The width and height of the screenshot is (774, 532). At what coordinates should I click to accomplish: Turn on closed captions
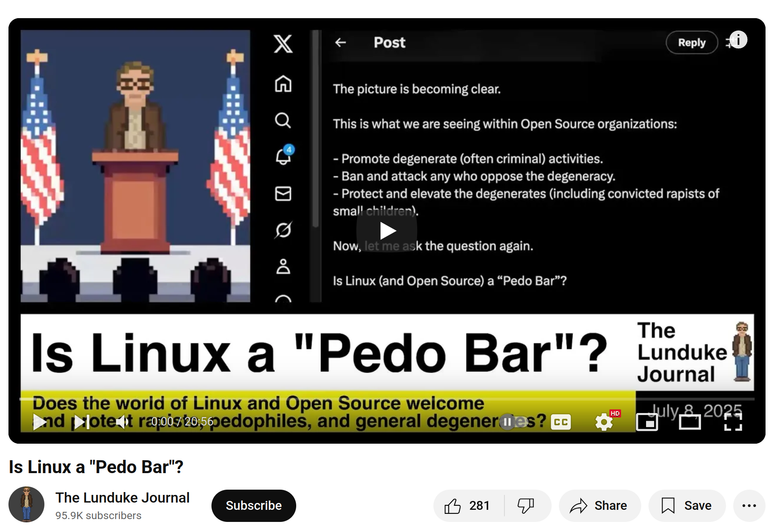pyautogui.click(x=561, y=422)
